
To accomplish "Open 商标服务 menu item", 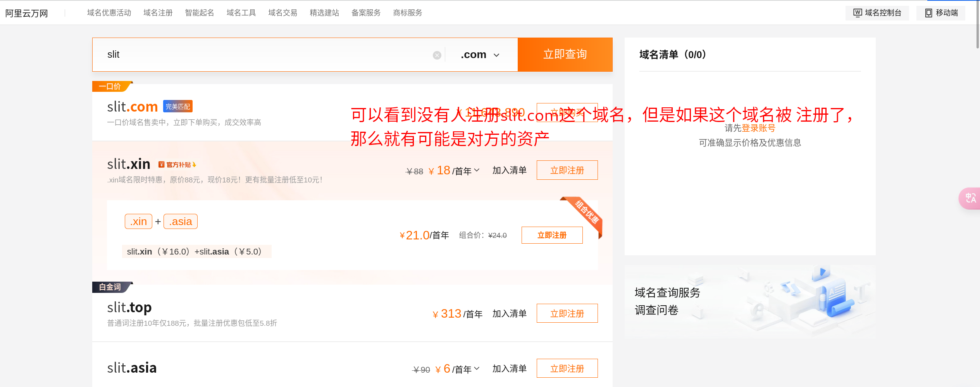I will click(x=408, y=13).
